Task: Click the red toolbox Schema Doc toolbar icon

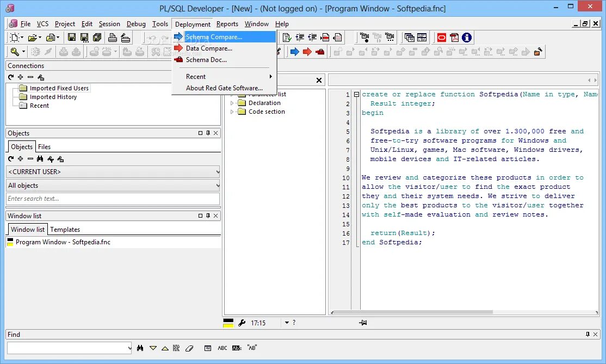Action: [x=320, y=52]
